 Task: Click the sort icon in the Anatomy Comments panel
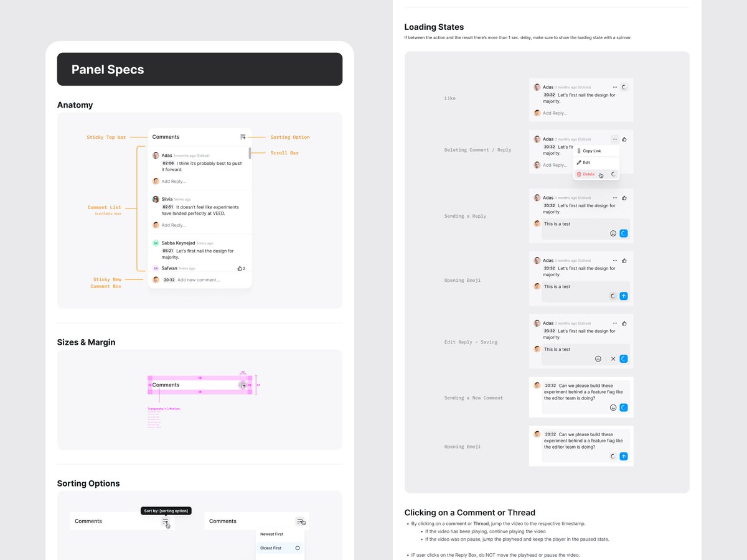pos(243,137)
